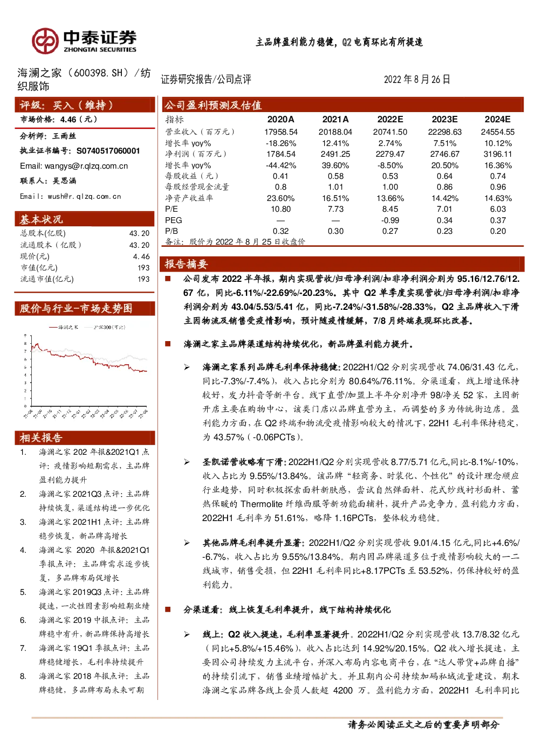Click the contact line '联系人：吴思涵'
Screen dimensions: 535x756
click(x=48, y=181)
